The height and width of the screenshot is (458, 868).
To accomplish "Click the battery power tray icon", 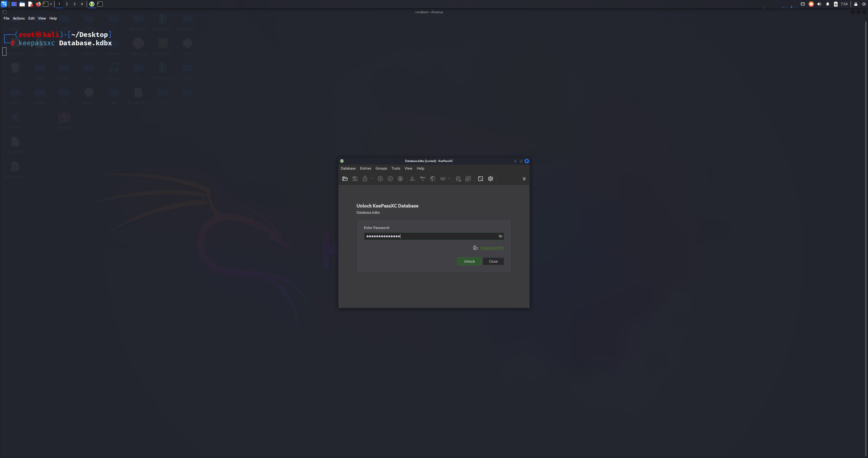I will tap(836, 4).
